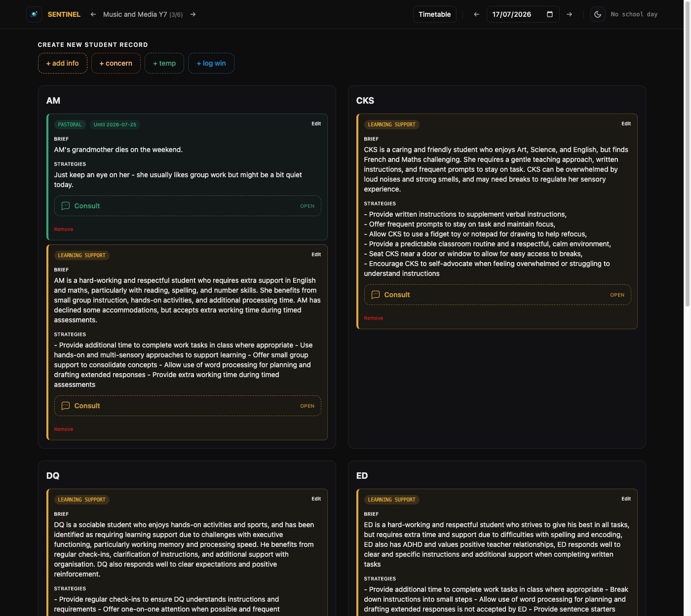Click the + concern button

pos(116,63)
